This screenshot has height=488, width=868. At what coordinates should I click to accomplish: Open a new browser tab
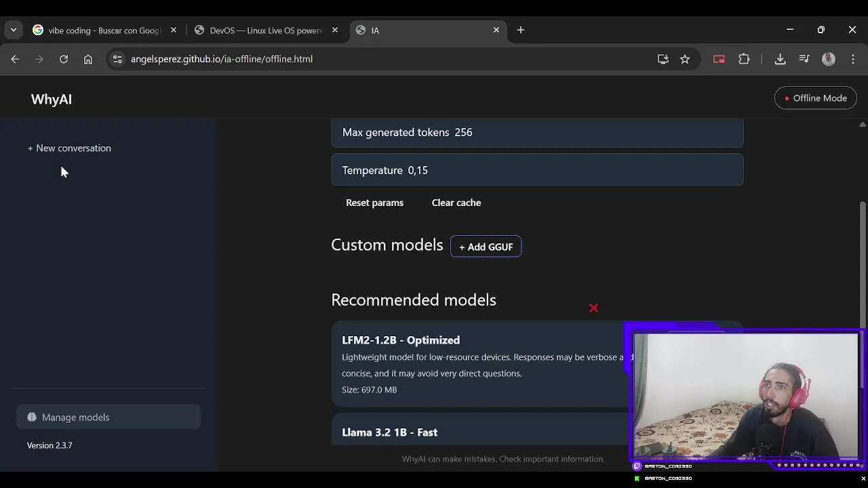521,30
